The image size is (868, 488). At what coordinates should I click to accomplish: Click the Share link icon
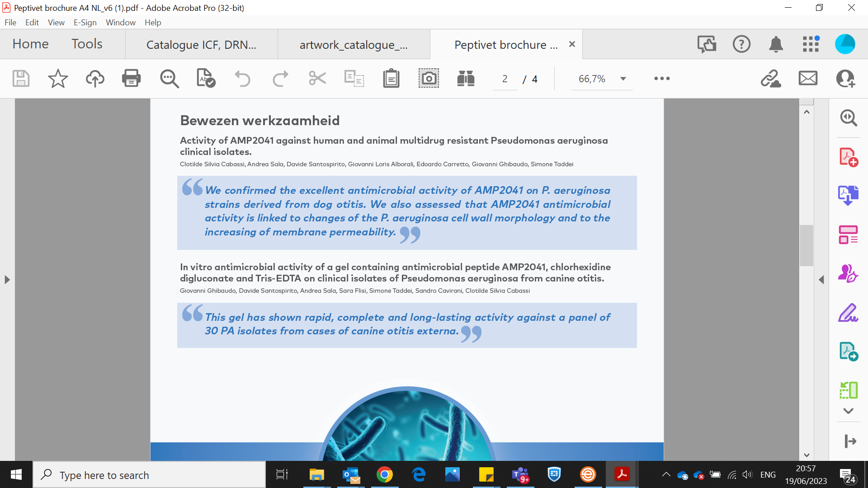point(770,79)
